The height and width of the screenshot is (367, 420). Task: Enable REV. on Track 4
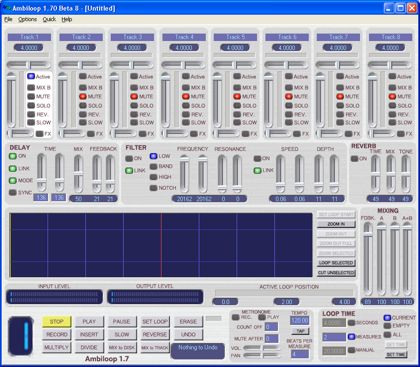186,114
